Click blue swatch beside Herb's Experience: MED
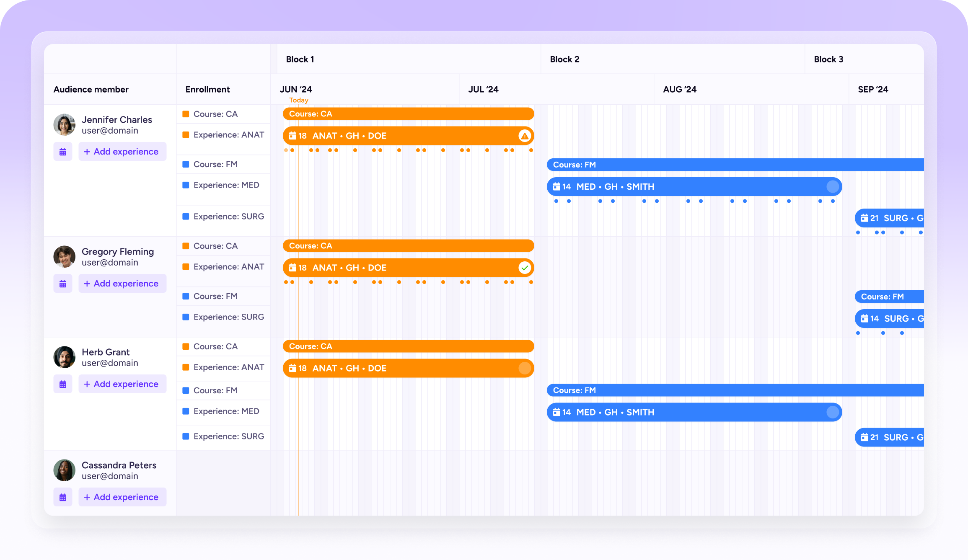The height and width of the screenshot is (560, 968). [186, 411]
